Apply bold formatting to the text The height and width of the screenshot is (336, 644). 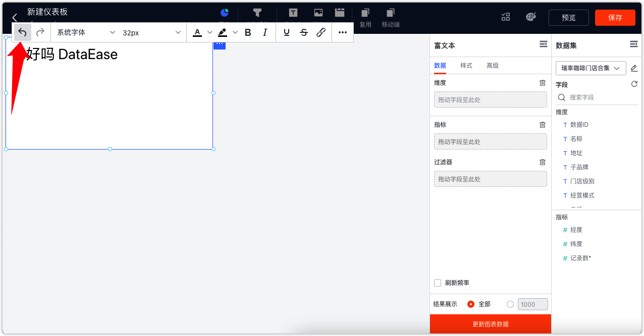(248, 32)
